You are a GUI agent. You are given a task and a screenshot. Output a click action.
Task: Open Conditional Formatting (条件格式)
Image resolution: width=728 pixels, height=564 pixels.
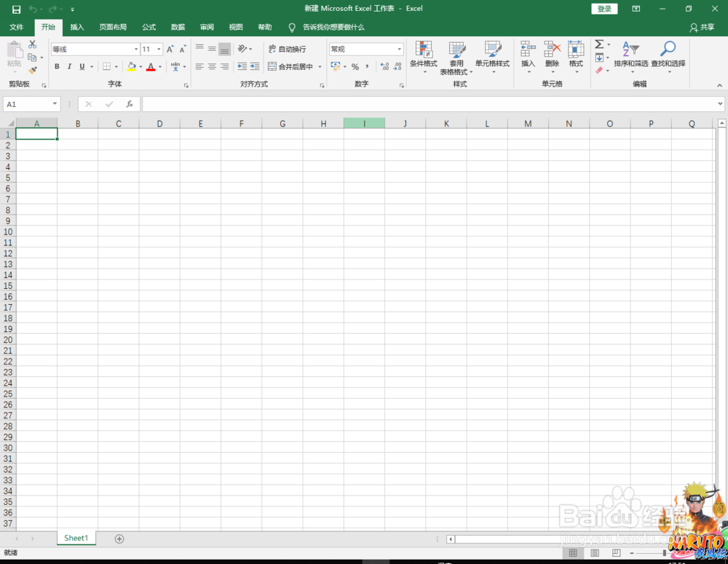click(424, 57)
